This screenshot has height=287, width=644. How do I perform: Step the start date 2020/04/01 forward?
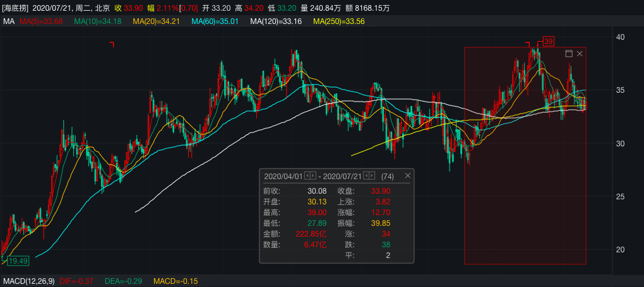tap(313, 176)
